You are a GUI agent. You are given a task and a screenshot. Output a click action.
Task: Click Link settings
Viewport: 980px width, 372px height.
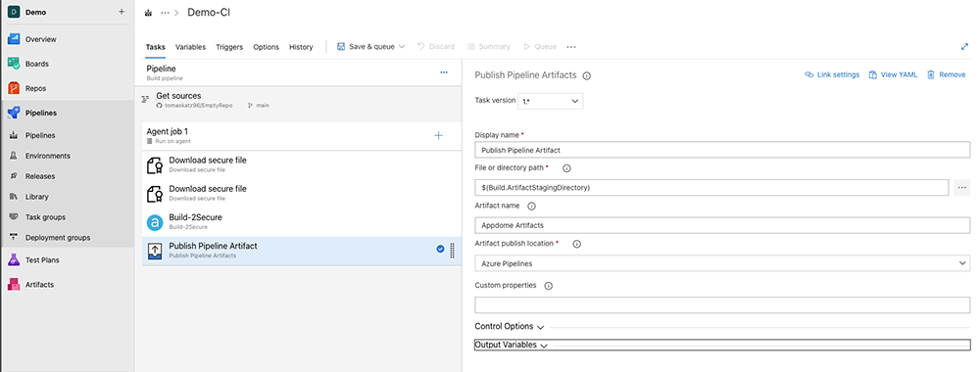tap(832, 75)
